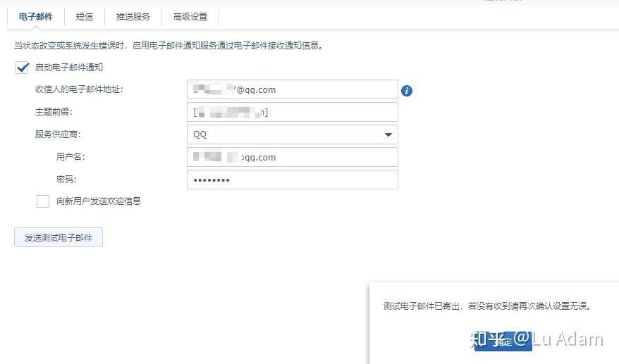
Task: Click the 服务供应商 label
Action: pyautogui.click(x=58, y=134)
